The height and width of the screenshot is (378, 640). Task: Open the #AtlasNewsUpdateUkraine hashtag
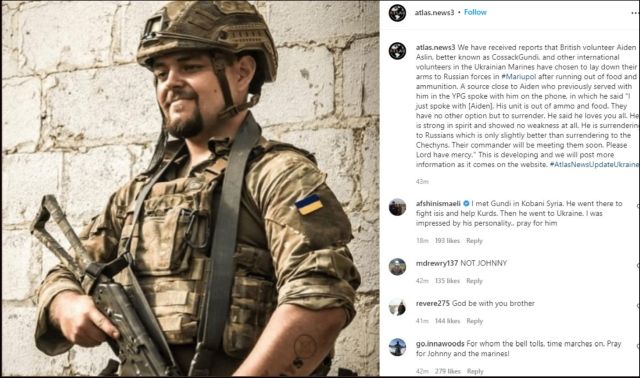pyautogui.click(x=593, y=165)
